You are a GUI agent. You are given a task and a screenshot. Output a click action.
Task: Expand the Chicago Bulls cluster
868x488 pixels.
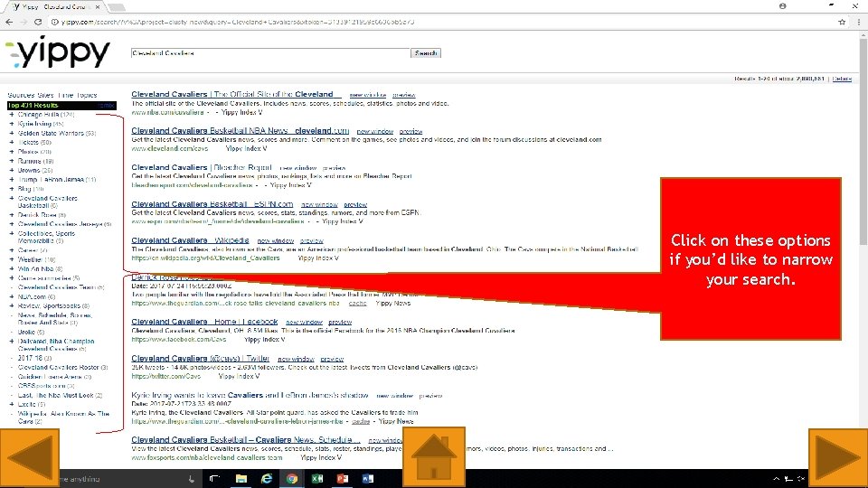[12, 115]
